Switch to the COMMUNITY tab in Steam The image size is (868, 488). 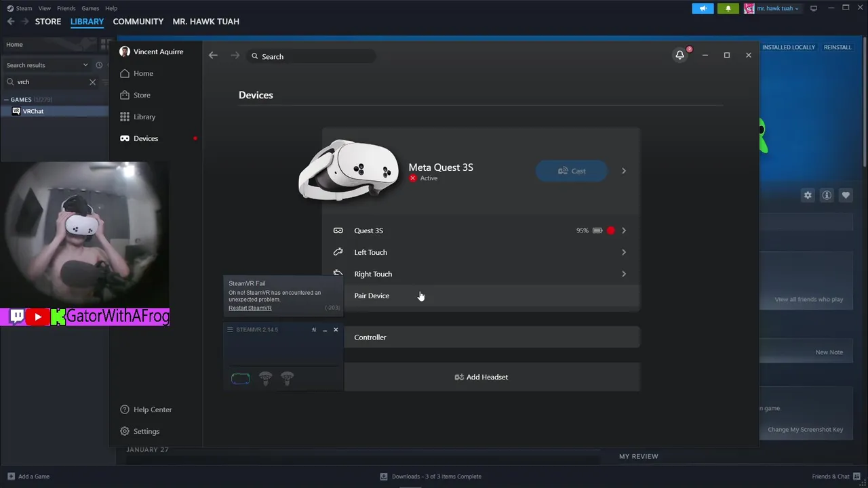(138, 22)
